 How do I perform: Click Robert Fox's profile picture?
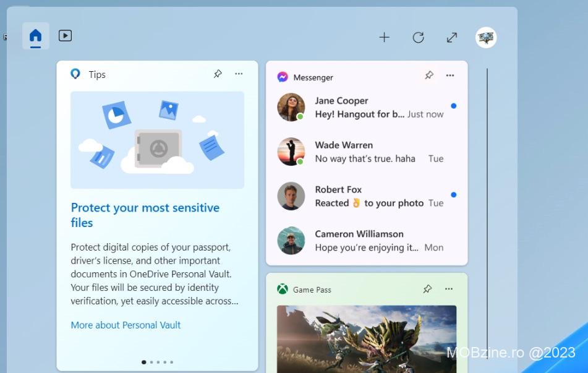click(291, 196)
